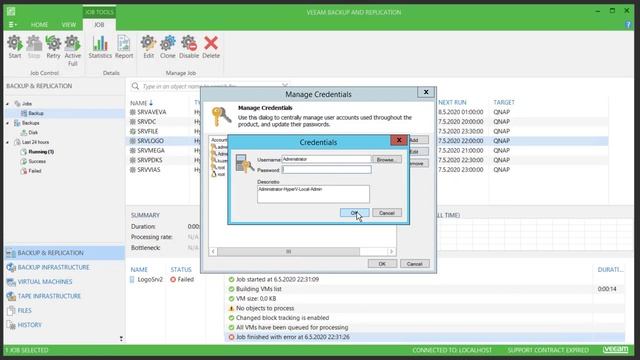
Task: Click OK in Manage Credentials dialog
Action: click(x=382, y=264)
